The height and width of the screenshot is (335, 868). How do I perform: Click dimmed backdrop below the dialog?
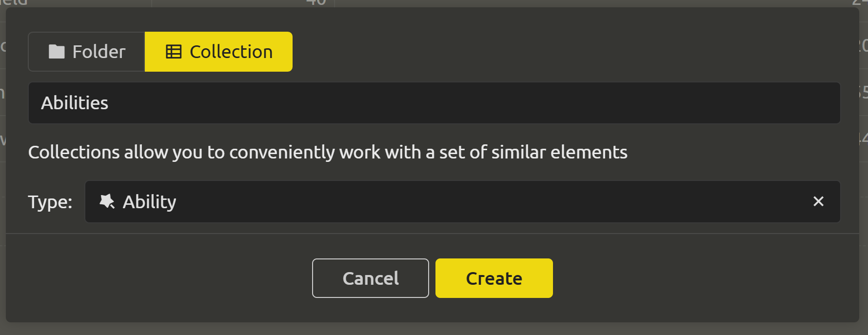pyautogui.click(x=434, y=329)
